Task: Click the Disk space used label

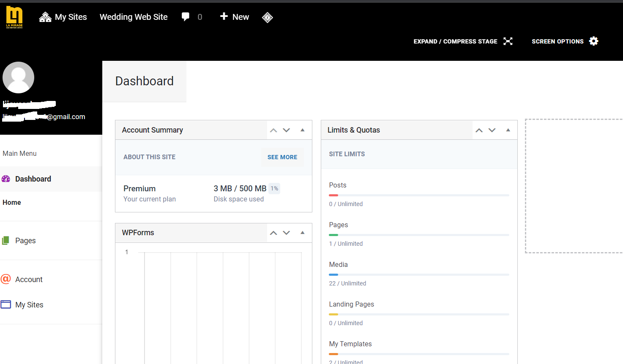Action: [x=238, y=199]
